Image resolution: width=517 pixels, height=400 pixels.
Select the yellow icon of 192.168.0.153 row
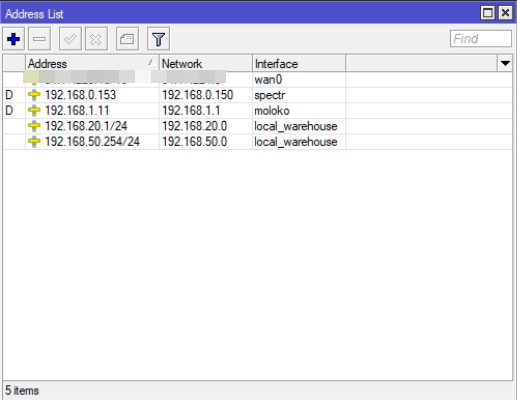point(34,95)
